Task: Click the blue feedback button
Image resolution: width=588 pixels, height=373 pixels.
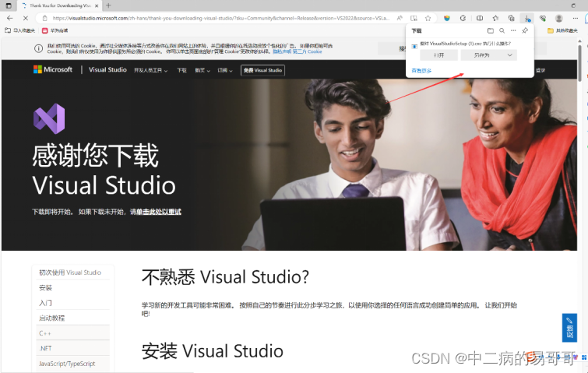Action: [x=569, y=328]
